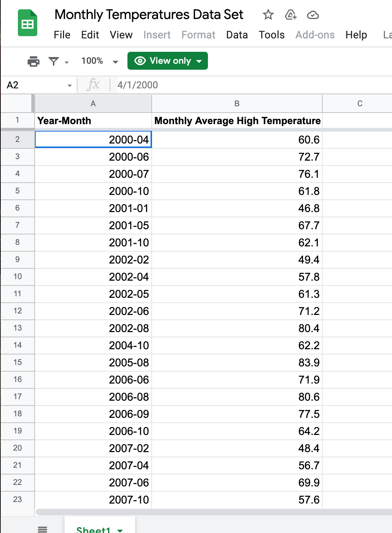Open the Edit menu
The height and width of the screenshot is (533, 392).
tap(90, 35)
